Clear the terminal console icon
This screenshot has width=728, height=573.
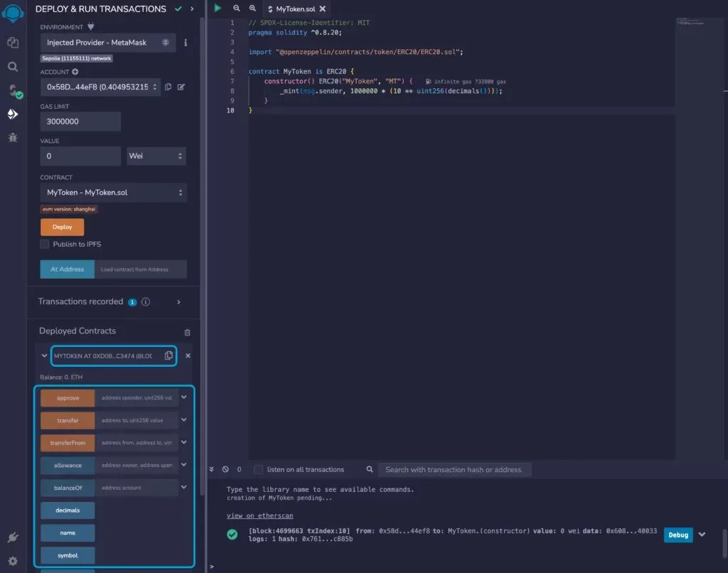tap(225, 469)
